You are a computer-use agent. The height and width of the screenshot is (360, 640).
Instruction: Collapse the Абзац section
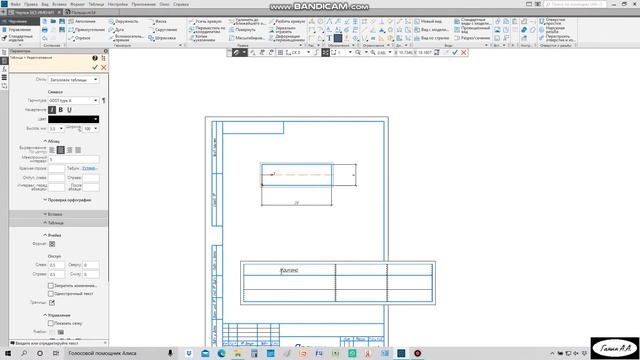coord(52,141)
